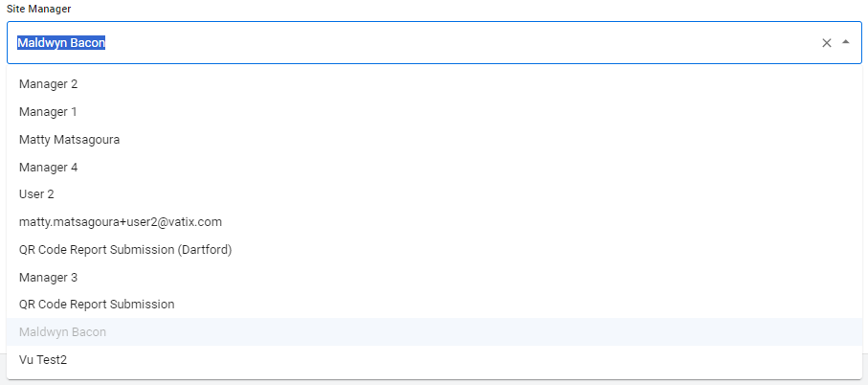This screenshot has width=868, height=385.
Task: Choose the plain QR Code Report Submission option
Action: pyautogui.click(x=97, y=305)
